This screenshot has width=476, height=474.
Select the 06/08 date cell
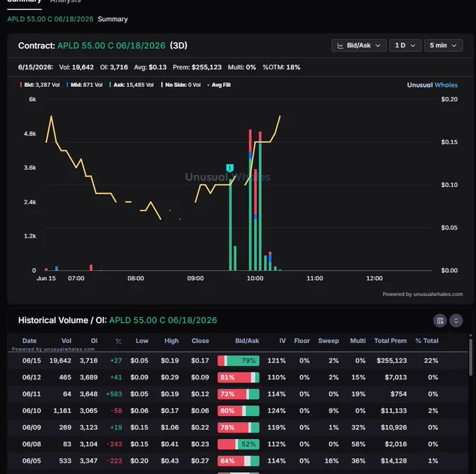click(31, 444)
